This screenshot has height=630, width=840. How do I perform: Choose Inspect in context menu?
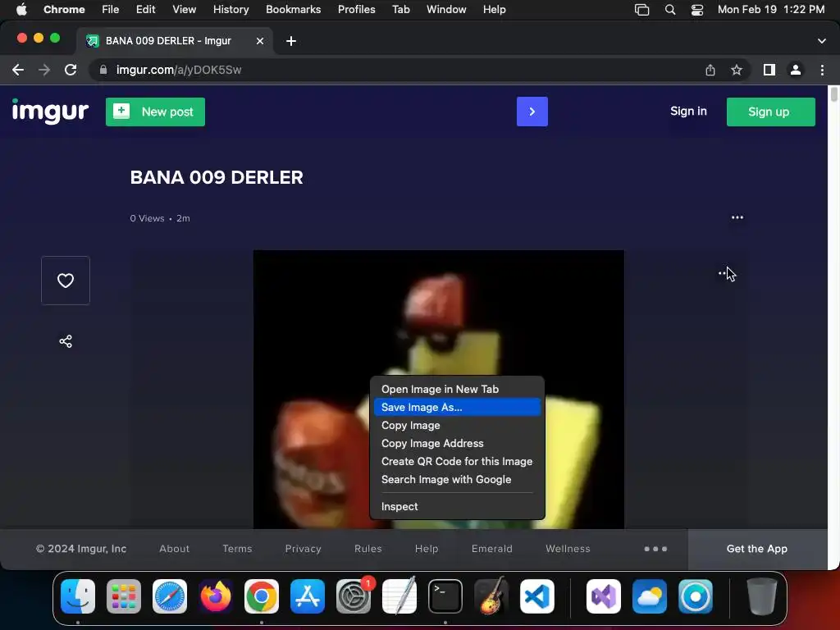click(457, 506)
